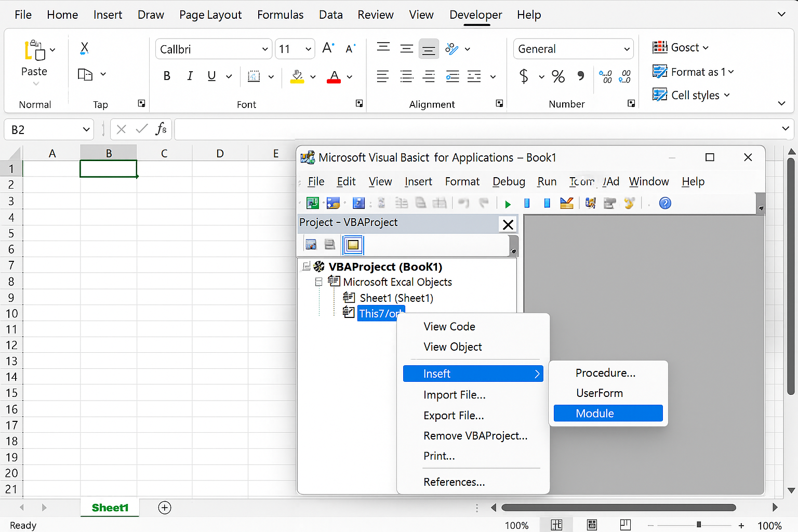
Task: Collapse the VBAProject (Book1) tree node
Action: pyautogui.click(x=307, y=267)
